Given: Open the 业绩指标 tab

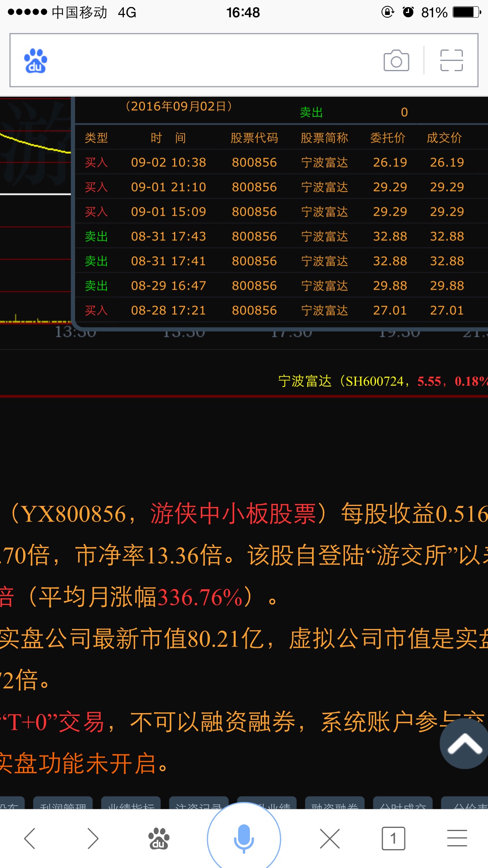Looking at the screenshot, I should pyautogui.click(x=131, y=804).
